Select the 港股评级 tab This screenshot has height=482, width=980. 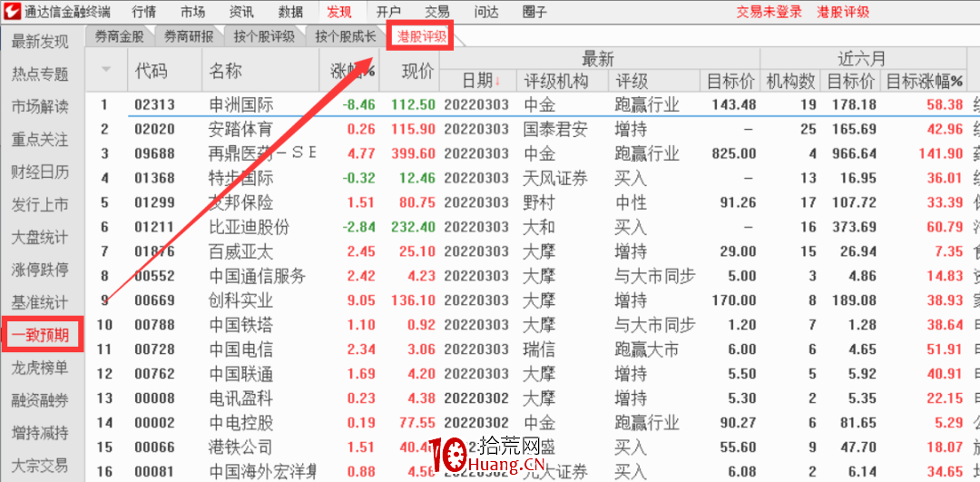pos(422,37)
